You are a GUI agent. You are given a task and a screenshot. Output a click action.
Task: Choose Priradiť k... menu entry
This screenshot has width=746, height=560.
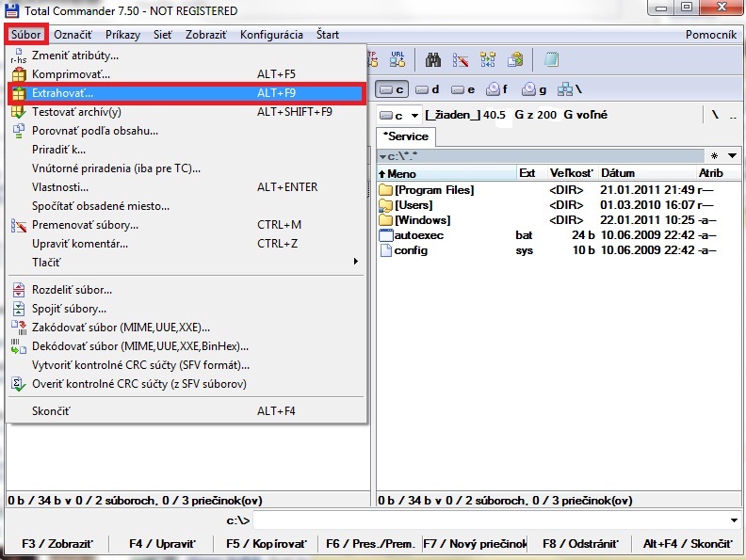click(186, 150)
